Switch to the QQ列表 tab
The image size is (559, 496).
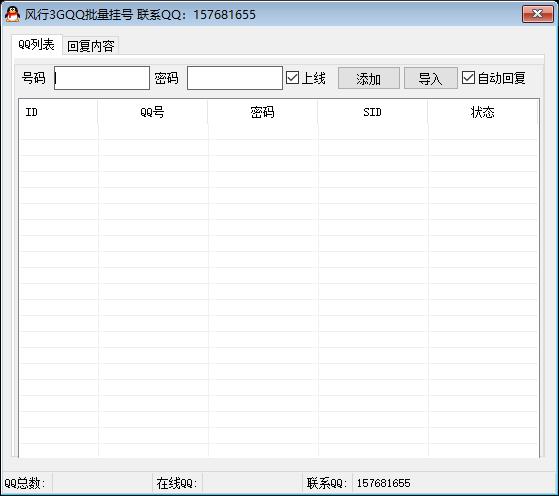[x=37, y=45]
